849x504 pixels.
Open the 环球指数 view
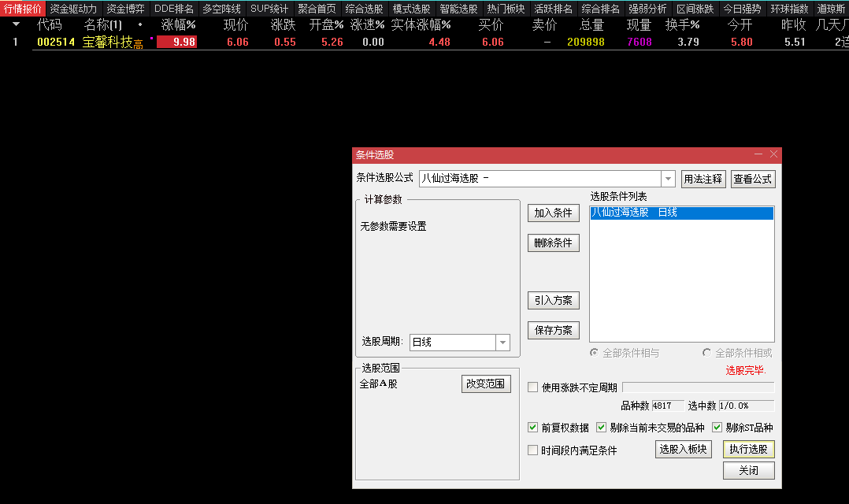pos(788,8)
